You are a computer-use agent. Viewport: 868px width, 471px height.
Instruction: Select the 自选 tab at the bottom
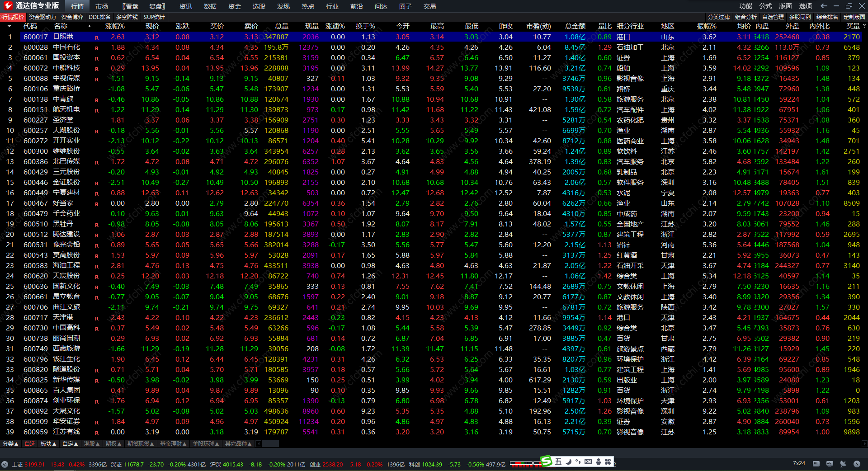[30, 444]
